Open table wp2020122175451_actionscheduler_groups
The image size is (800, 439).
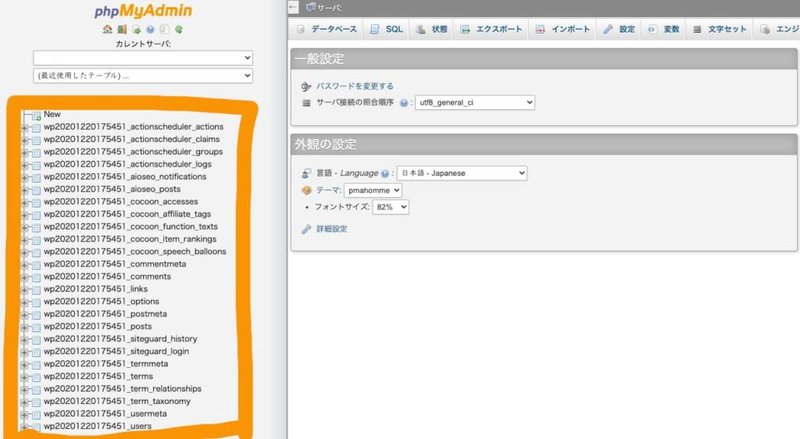click(133, 152)
